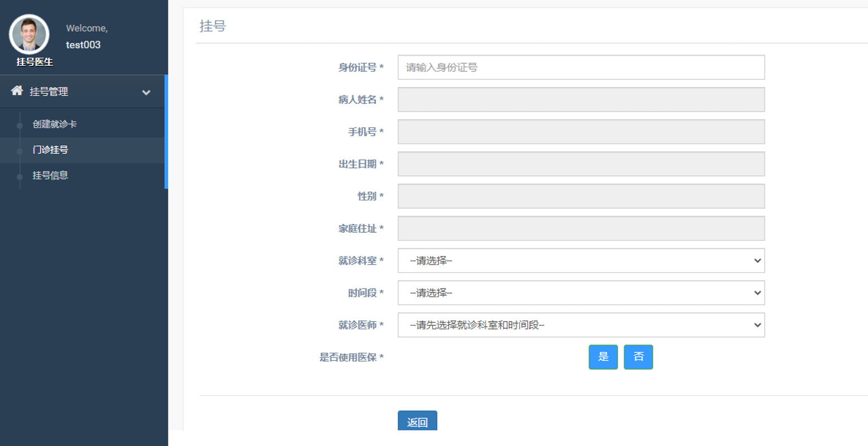Click the 出生日期 field

coord(581,164)
